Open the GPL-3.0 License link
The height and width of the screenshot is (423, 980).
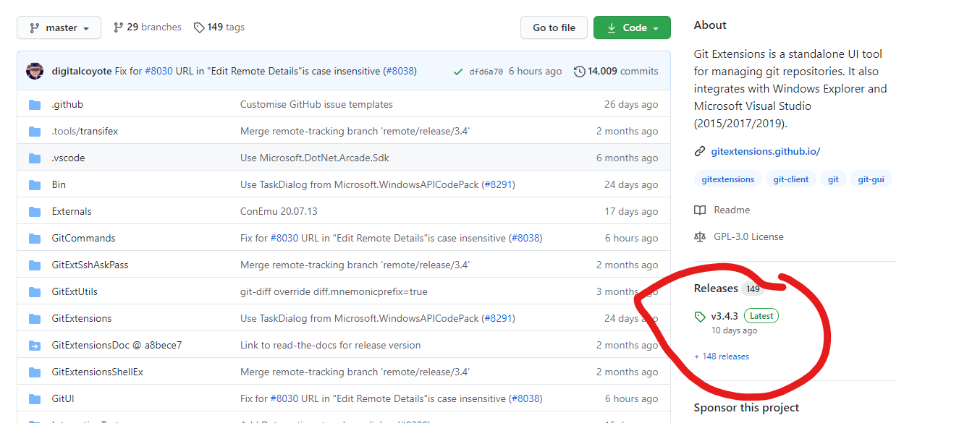pos(748,236)
